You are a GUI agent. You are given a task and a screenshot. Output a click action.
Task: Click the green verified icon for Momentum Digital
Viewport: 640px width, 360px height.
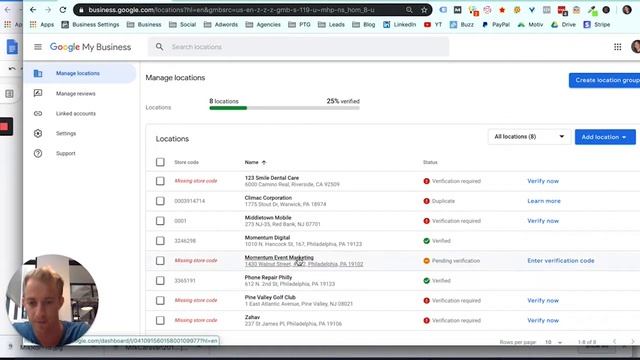point(427,241)
